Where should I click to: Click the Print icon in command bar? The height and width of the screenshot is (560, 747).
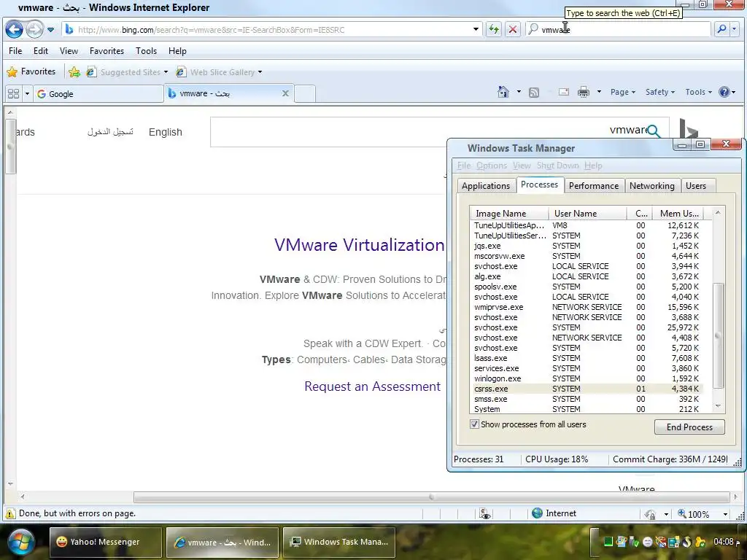point(584,92)
